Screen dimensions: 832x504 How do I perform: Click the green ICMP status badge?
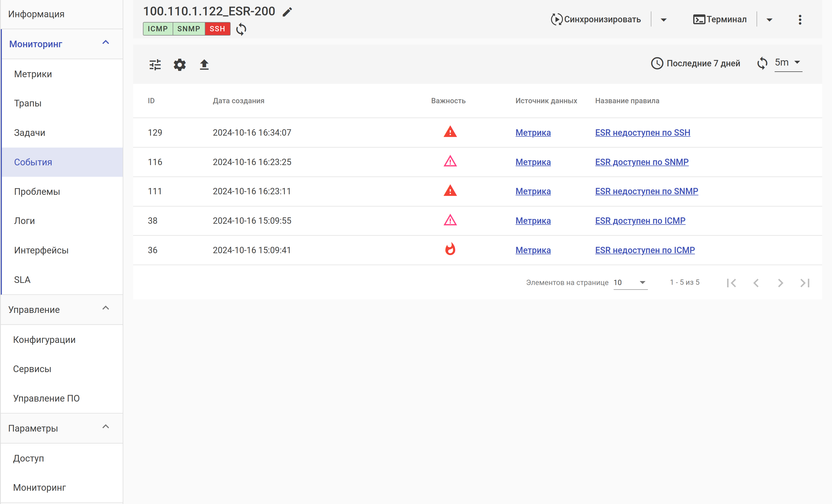tap(158, 29)
